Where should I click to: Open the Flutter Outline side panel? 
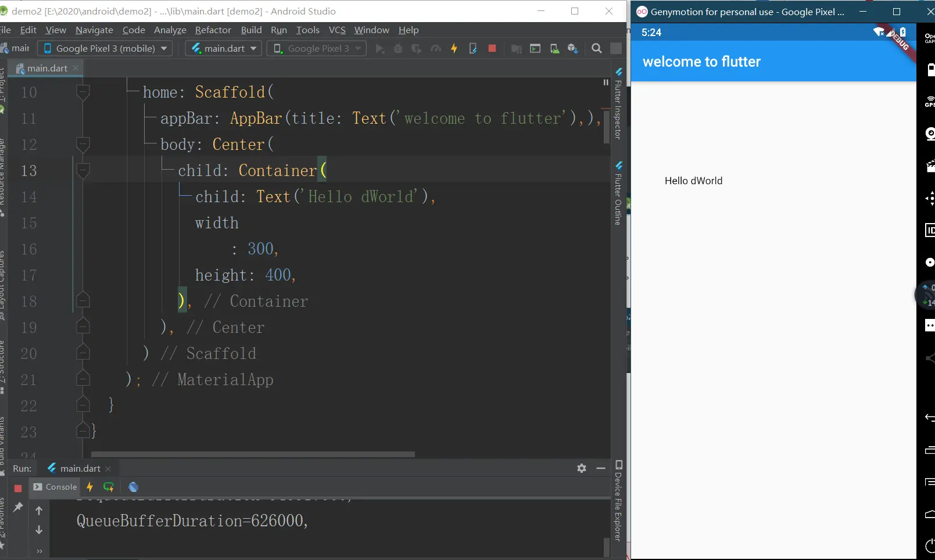pos(618,195)
